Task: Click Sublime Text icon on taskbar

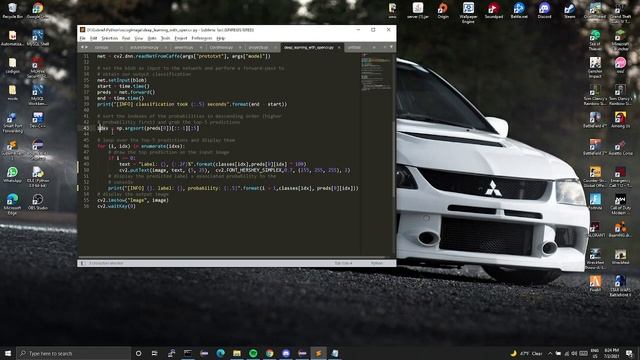Action: [x=318, y=353]
